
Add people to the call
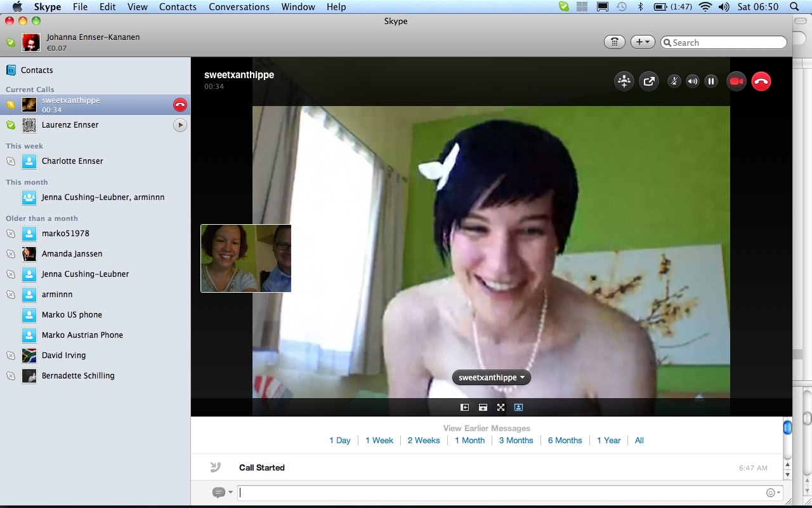624,81
